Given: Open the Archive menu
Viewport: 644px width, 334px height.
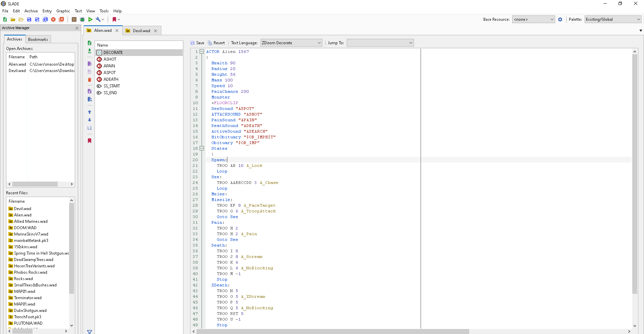Looking at the screenshot, I should point(31,11).
